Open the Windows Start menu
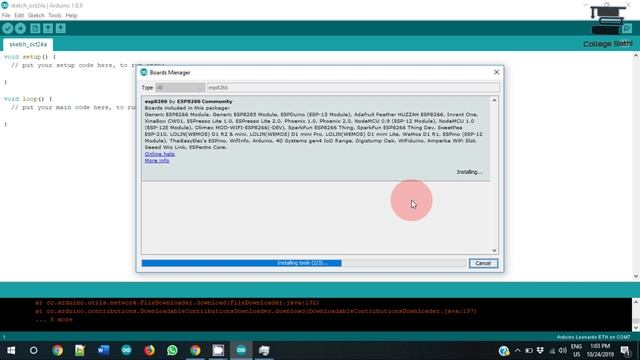Screen dimensions: 640x360 (x=11, y=350)
